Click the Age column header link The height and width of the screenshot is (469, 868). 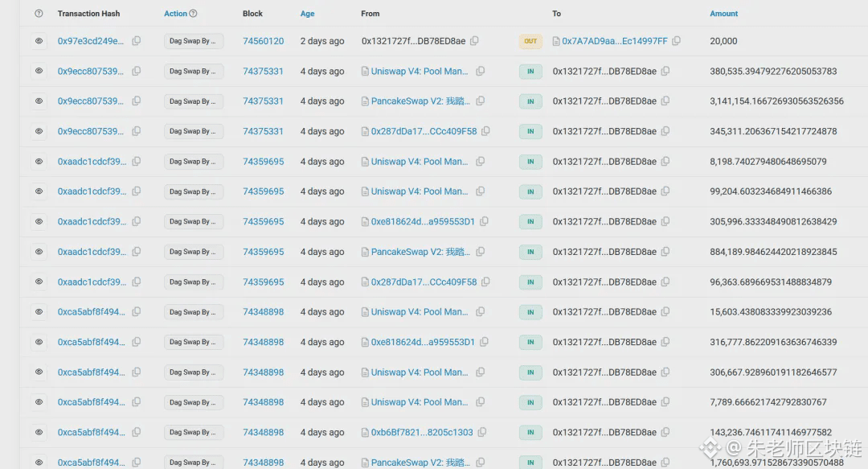click(x=307, y=14)
